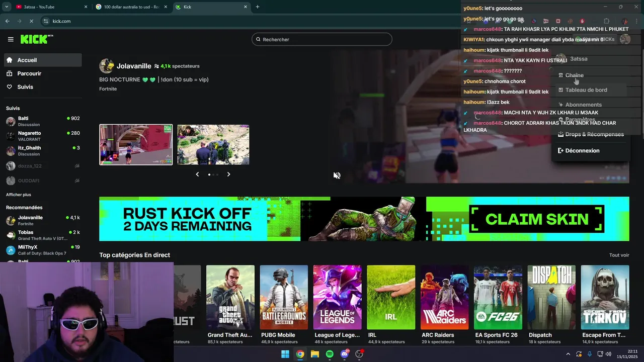
Task: Open League of Legends category card
Action: coord(337,305)
